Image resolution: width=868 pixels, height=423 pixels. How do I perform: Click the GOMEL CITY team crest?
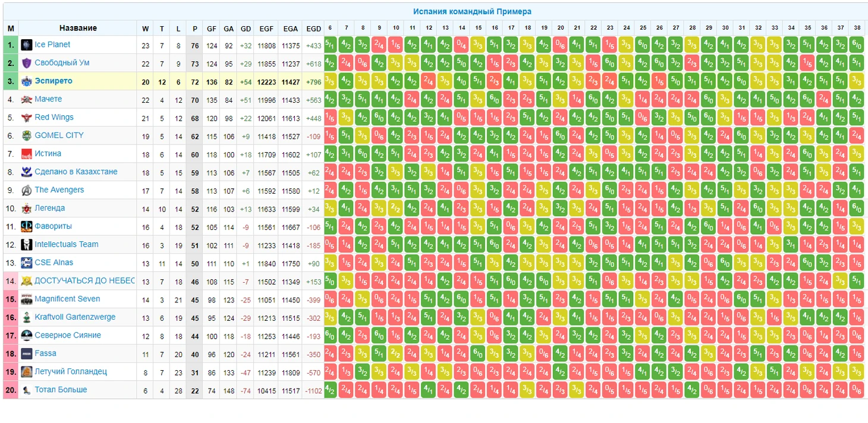[26, 135]
